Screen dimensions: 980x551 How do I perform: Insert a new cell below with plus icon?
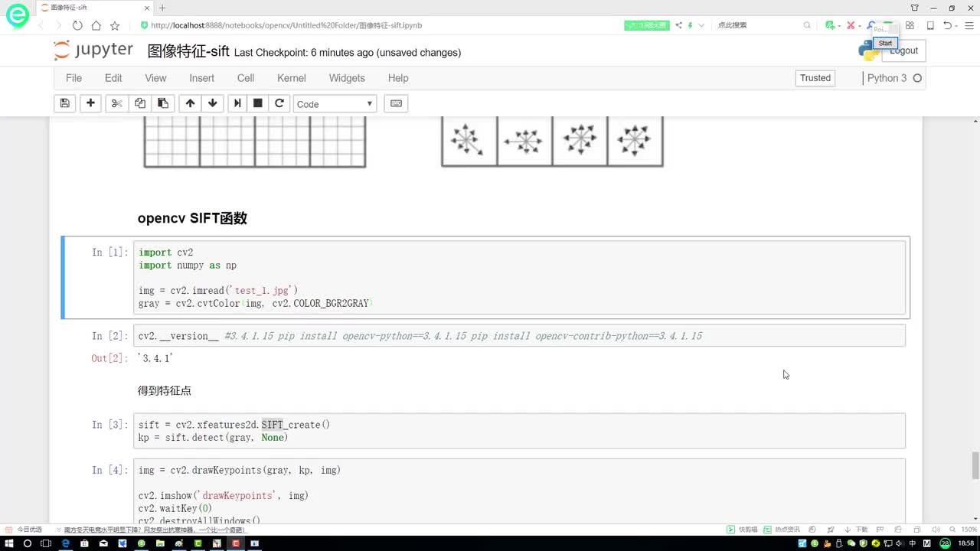[x=90, y=103]
